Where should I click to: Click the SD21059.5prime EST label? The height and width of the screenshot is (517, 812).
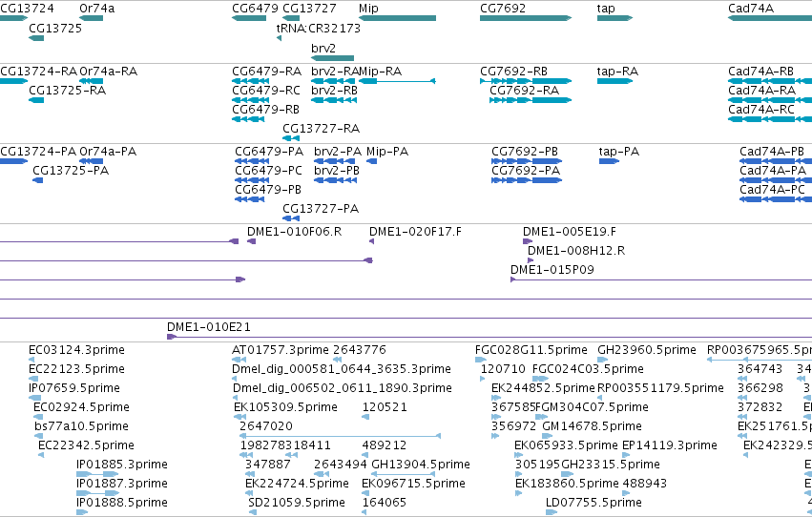point(296,503)
